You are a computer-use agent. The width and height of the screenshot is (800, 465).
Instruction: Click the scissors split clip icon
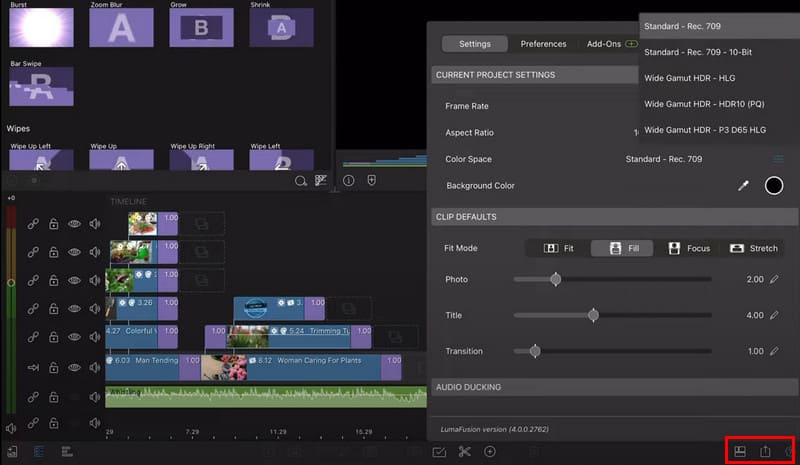click(464, 452)
